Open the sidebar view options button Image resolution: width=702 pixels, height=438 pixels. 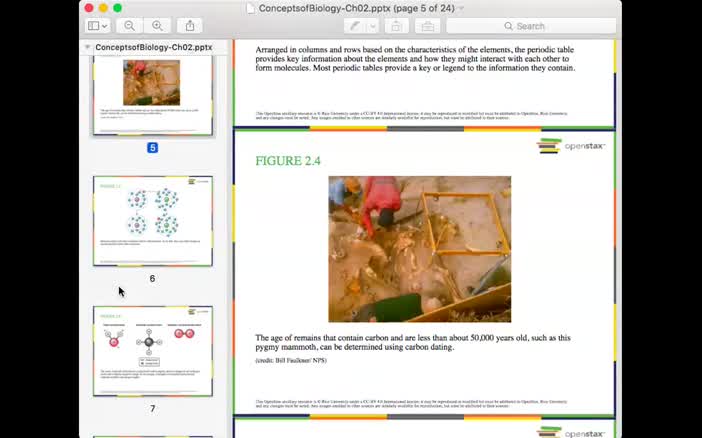point(98,26)
